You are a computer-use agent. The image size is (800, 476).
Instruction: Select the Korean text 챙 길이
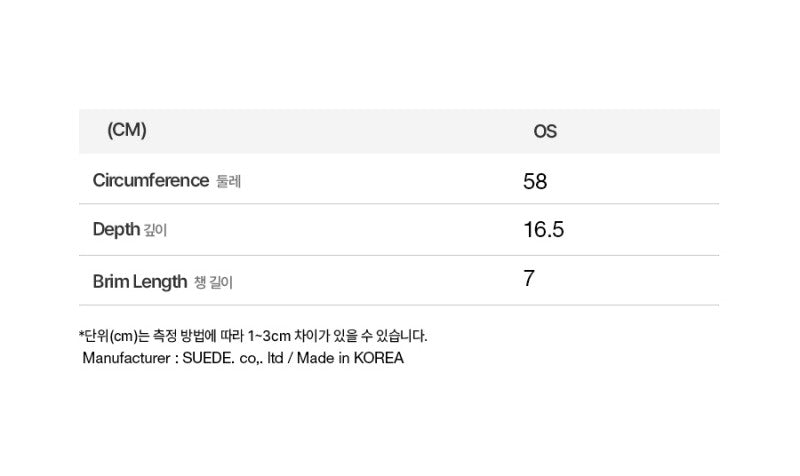coord(214,282)
